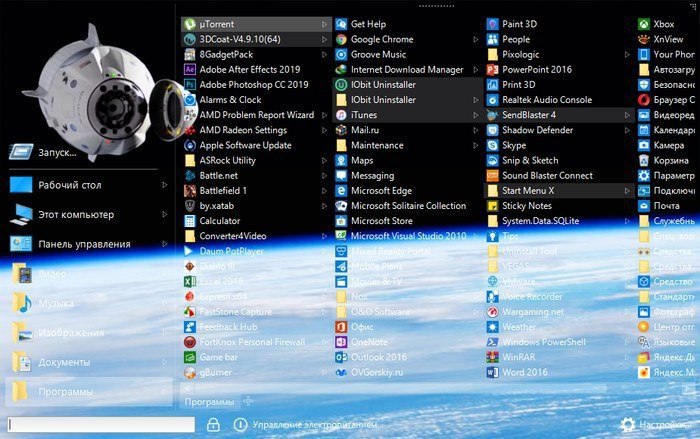Screen dimensions: 700x439
Task: Open Настройки... settings link
Action: 665,424
